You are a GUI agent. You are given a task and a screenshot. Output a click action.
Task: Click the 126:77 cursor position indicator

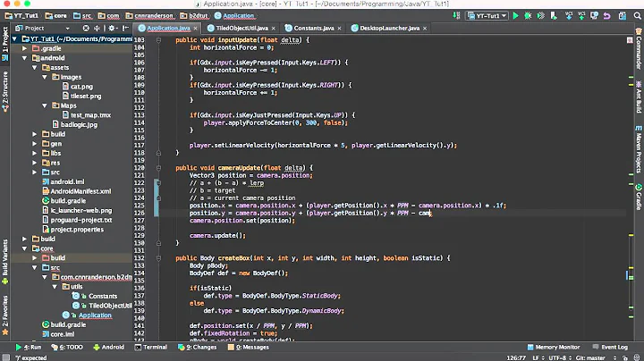(516, 357)
